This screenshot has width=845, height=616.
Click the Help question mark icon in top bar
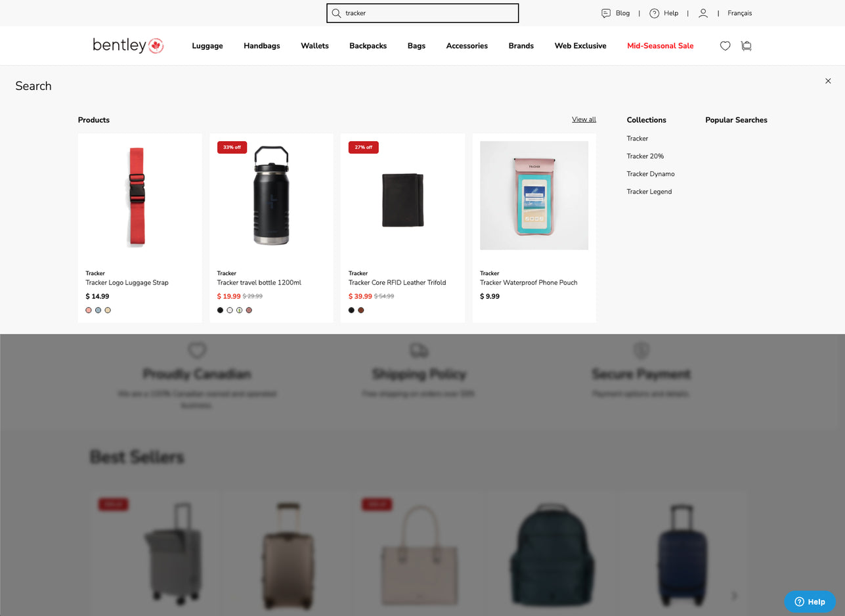point(654,13)
